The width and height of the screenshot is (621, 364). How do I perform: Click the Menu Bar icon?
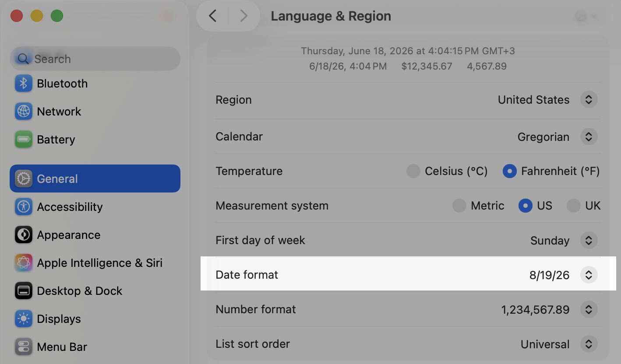pos(24,347)
